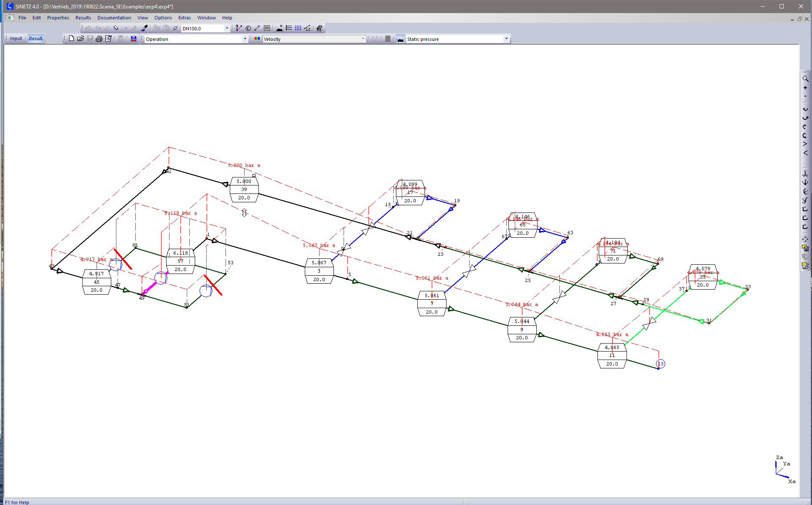Image resolution: width=812 pixels, height=505 pixels.
Task: Toggle the height profile 'Static pressure' button
Action: tap(400, 39)
